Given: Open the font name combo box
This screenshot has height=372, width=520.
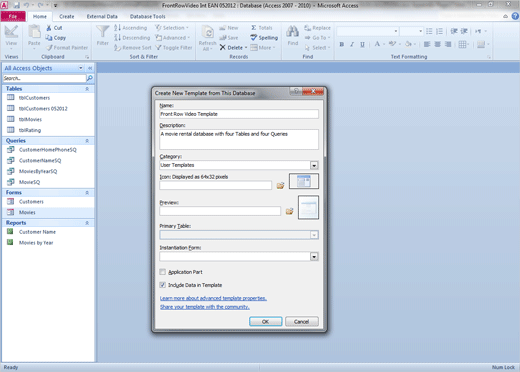Looking at the screenshot, I should coord(368,31).
